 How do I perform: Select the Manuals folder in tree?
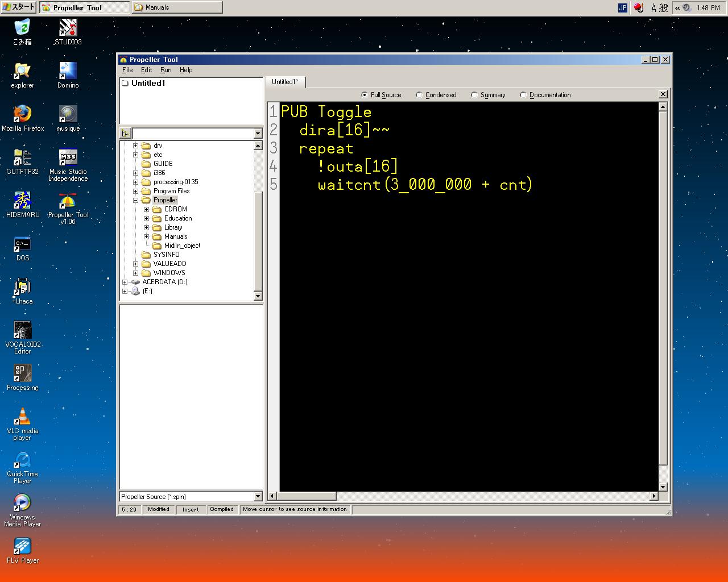[x=175, y=236]
